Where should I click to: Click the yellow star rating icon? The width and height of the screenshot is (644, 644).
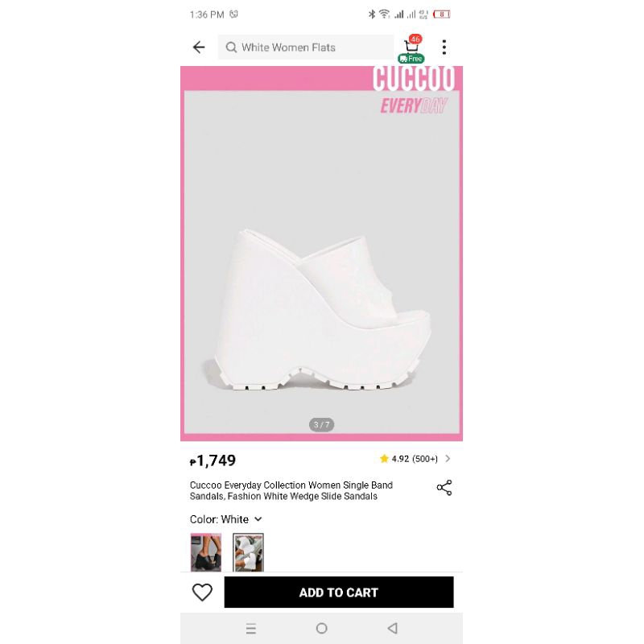point(384,458)
